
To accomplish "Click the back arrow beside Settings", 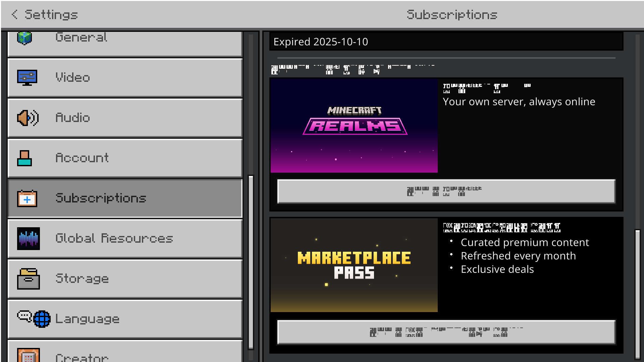I will click(x=14, y=14).
